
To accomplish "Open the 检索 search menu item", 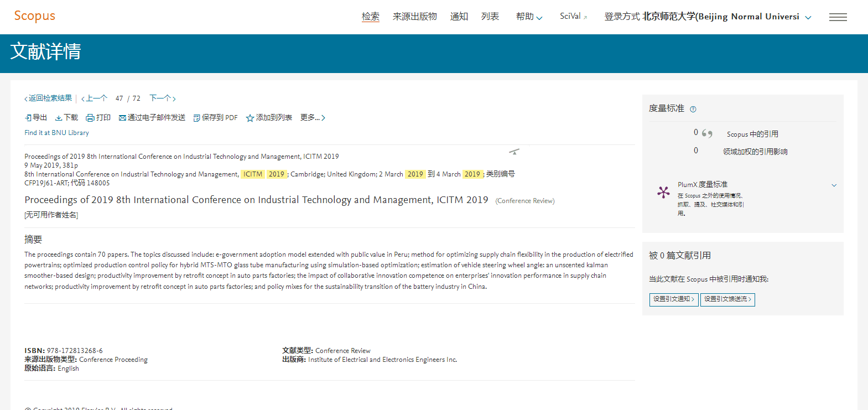I will pos(371,17).
